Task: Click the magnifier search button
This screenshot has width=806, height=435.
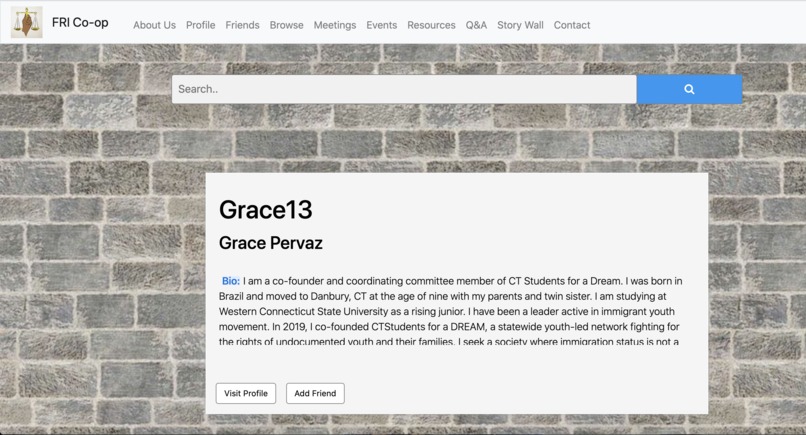Action: [689, 89]
